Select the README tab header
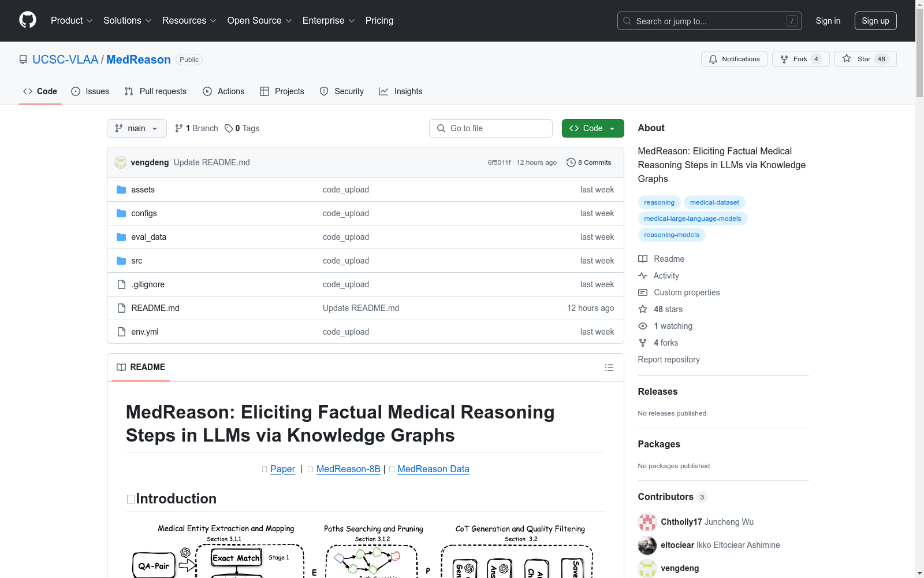 pyautogui.click(x=141, y=367)
